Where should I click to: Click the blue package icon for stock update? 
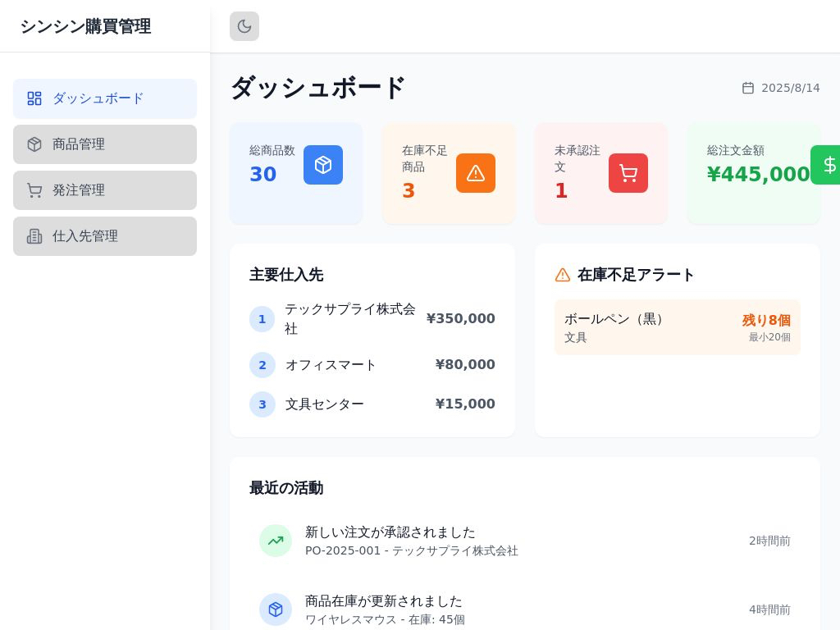[x=276, y=609]
